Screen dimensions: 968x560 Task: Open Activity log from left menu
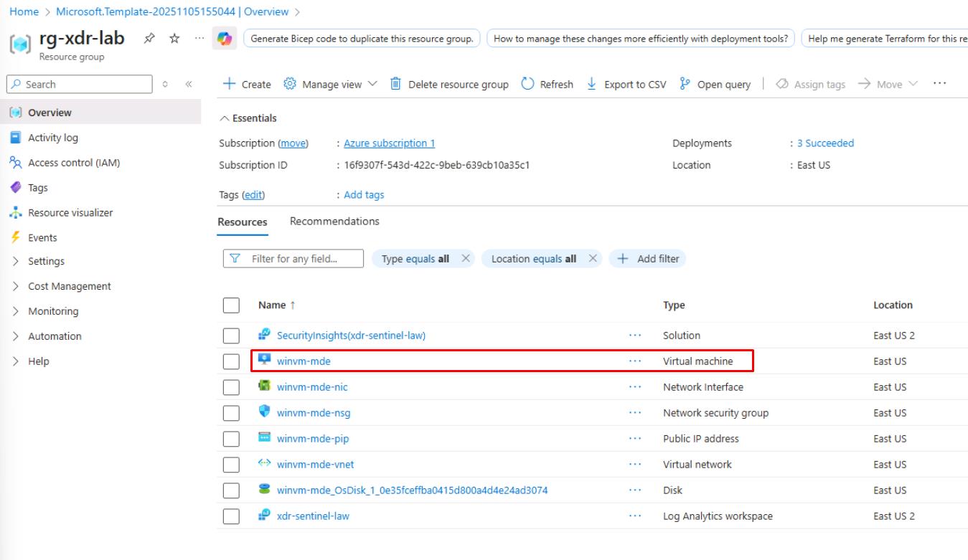click(52, 138)
